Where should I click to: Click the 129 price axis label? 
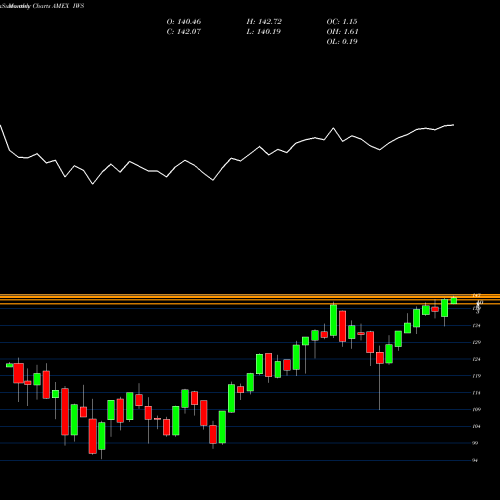pos(477,342)
